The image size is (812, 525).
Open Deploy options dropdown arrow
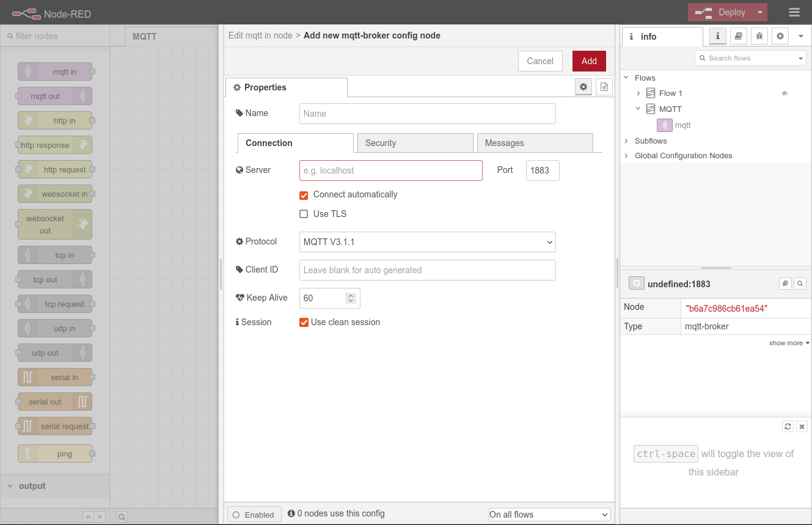tap(759, 12)
